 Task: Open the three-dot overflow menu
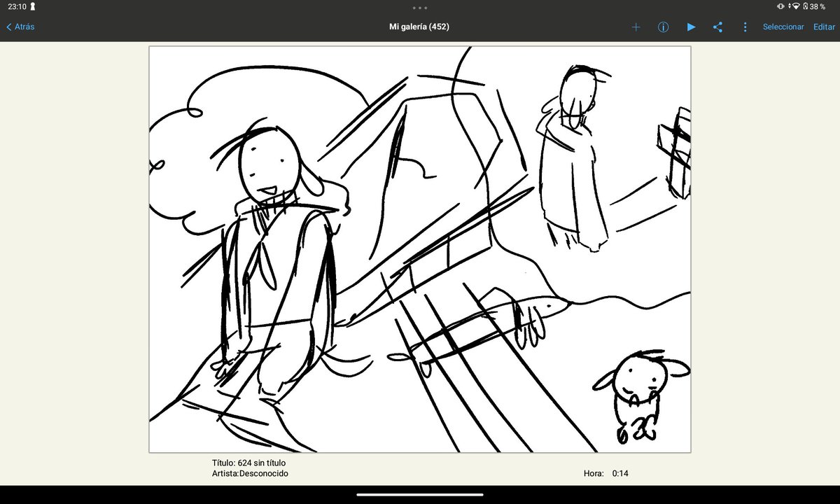click(x=745, y=27)
